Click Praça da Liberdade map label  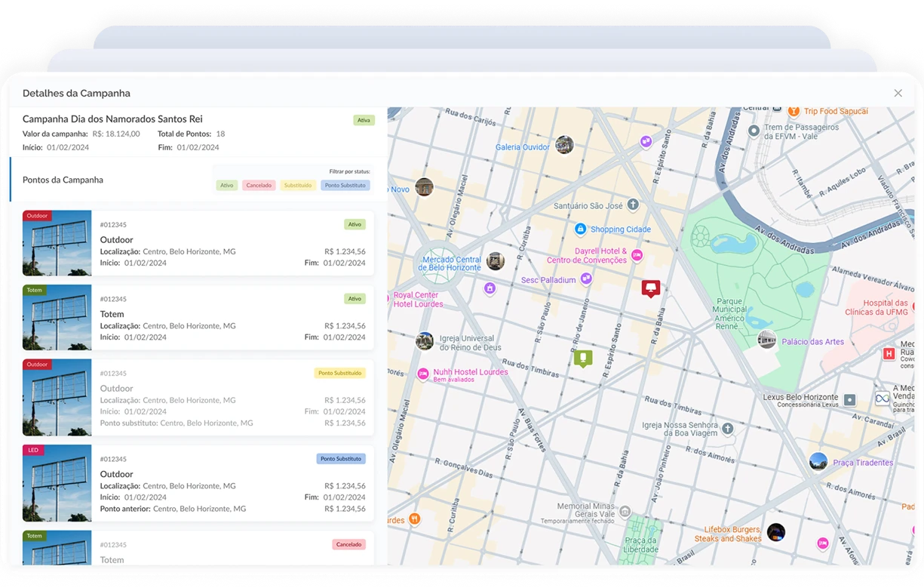tap(641, 545)
